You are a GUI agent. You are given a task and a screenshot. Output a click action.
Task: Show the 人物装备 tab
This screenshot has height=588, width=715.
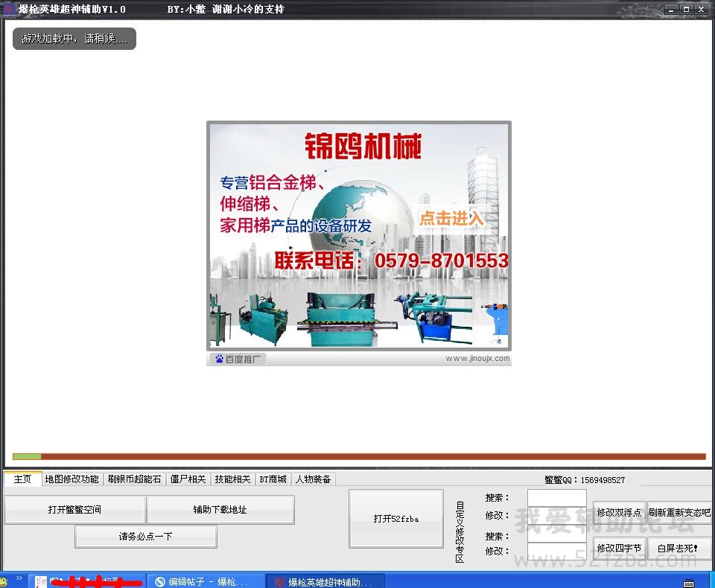(313, 479)
